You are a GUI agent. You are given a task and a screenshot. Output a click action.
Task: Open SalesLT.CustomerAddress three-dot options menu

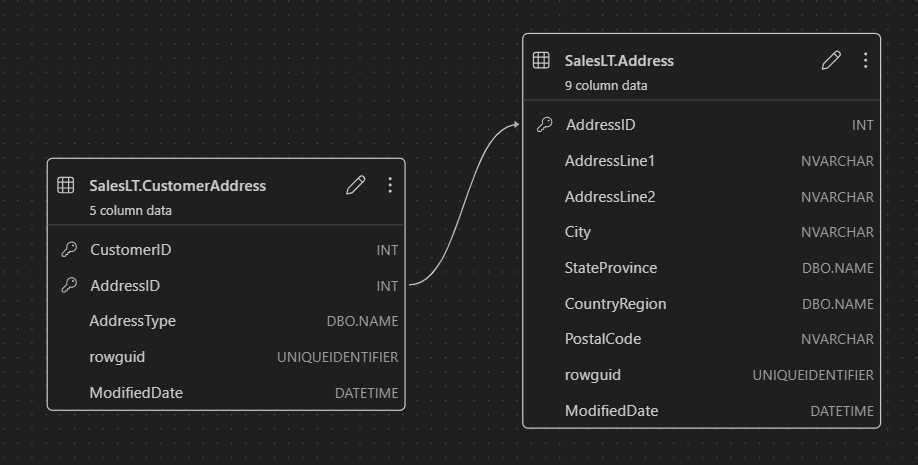pyautogui.click(x=390, y=185)
